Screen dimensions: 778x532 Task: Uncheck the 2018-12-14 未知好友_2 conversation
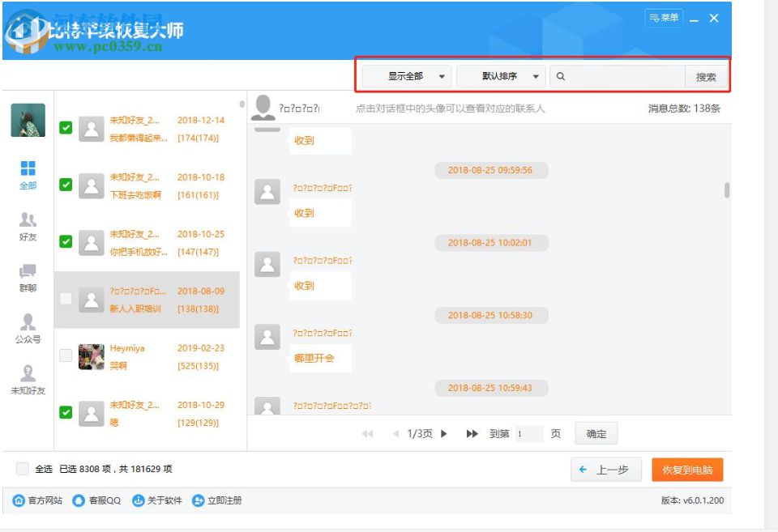pos(66,127)
